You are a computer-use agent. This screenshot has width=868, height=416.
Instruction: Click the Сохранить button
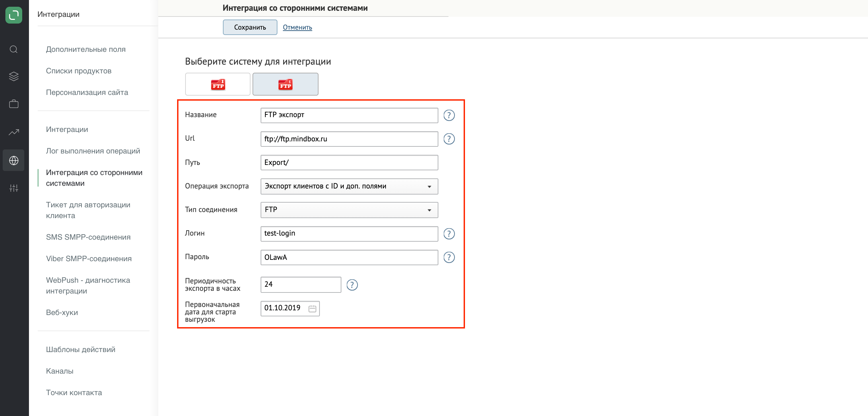(250, 27)
